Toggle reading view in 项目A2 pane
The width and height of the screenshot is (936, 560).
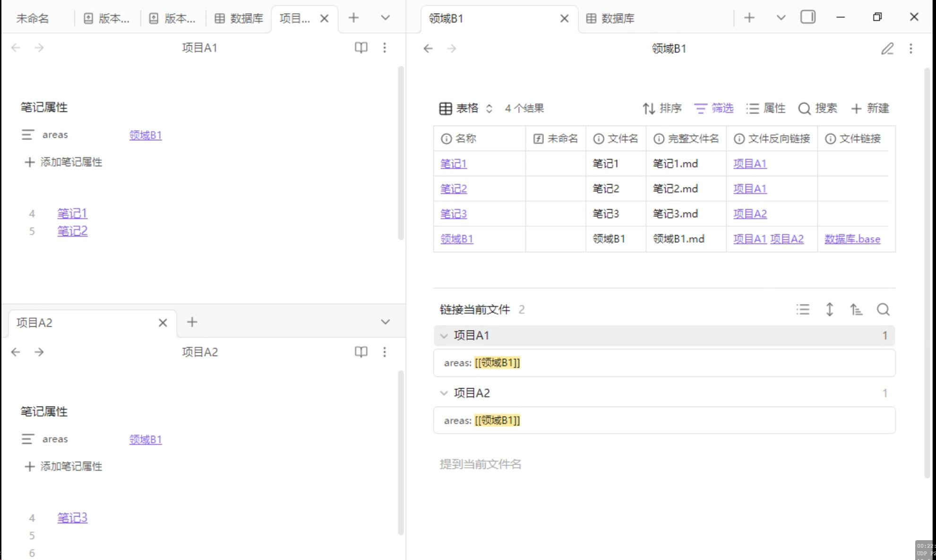pos(361,352)
